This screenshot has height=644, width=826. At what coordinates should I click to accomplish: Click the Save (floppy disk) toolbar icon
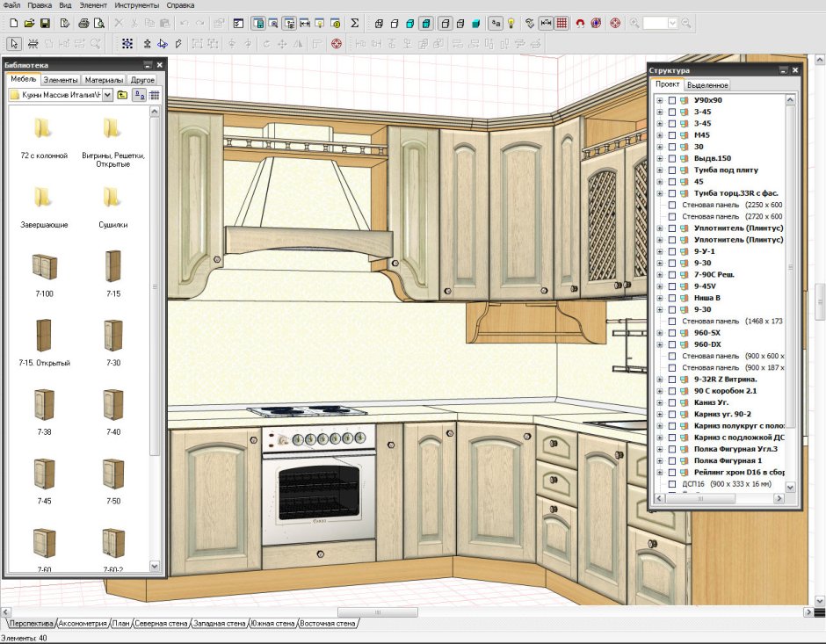coord(45,22)
